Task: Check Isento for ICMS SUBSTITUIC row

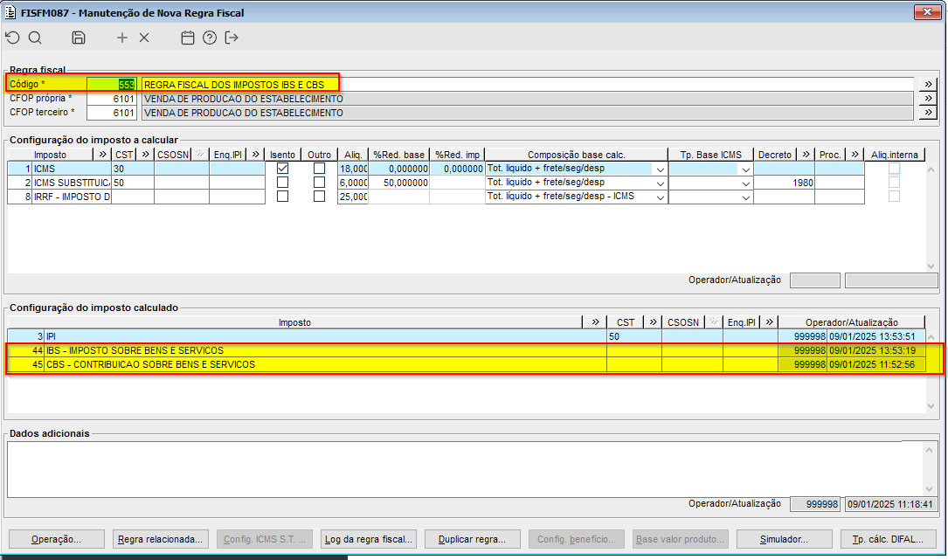Action: pyautogui.click(x=282, y=182)
